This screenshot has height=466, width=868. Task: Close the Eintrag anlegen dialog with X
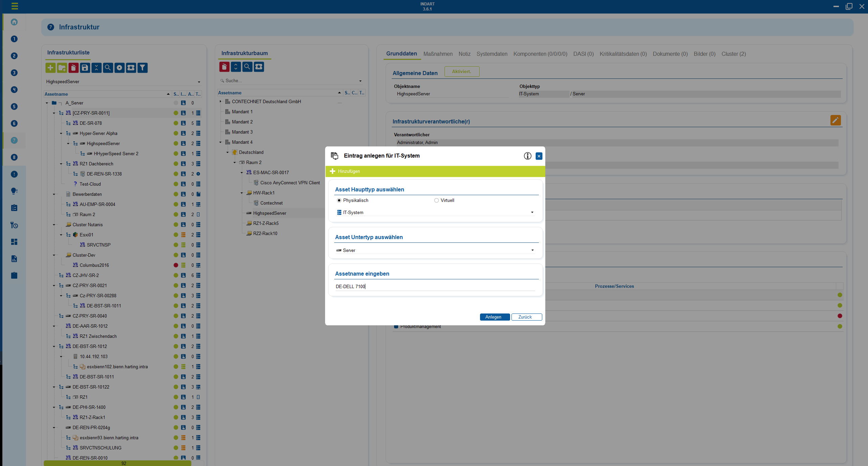(x=539, y=156)
